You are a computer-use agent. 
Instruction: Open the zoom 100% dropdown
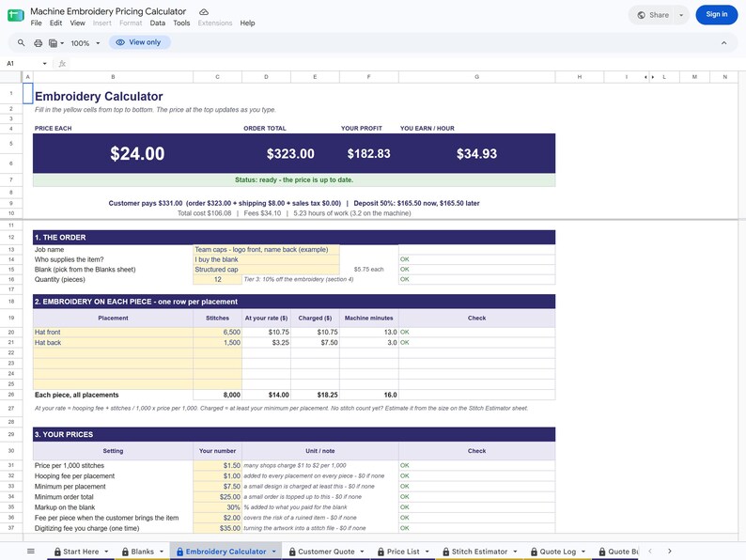[85, 43]
